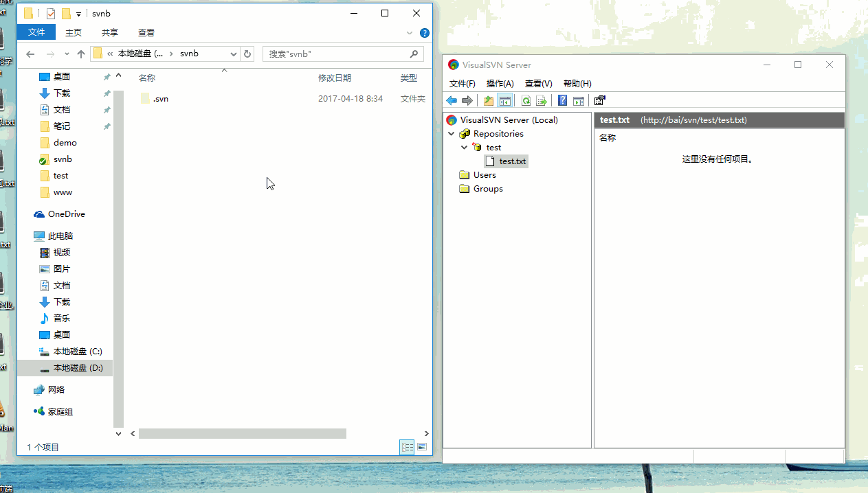Select 桌面 in Quick access sidebar
This screenshot has height=493, width=868.
(x=62, y=77)
